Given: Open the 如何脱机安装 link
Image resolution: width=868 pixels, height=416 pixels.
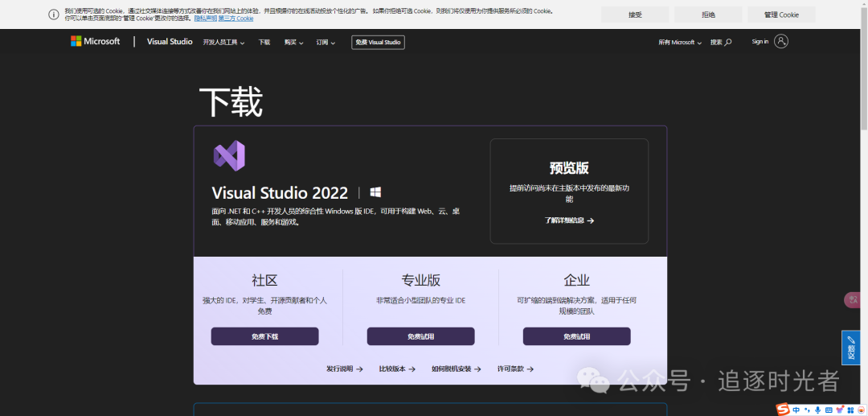Looking at the screenshot, I should [x=457, y=369].
